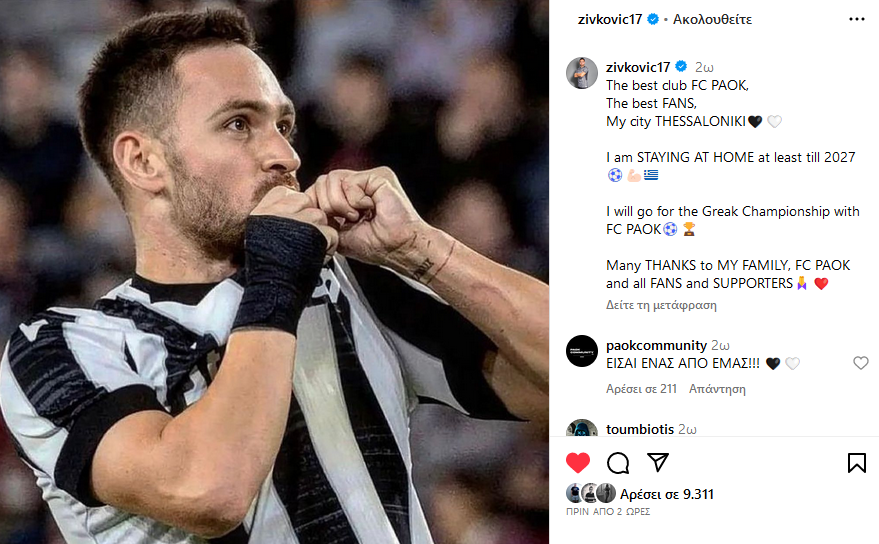Viewport: 879px width, 544px height.
Task: Like the paokcommunity comment with the heart
Action: click(860, 363)
